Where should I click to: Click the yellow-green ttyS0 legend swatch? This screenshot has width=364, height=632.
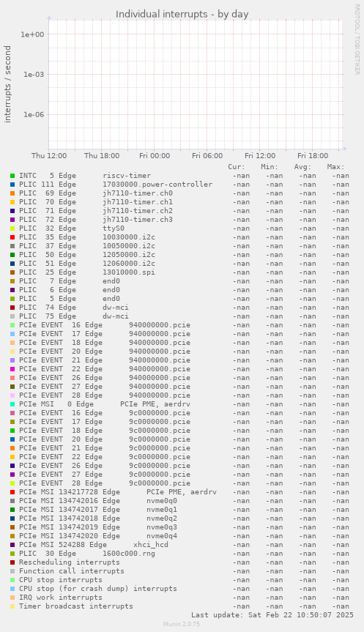12,228
